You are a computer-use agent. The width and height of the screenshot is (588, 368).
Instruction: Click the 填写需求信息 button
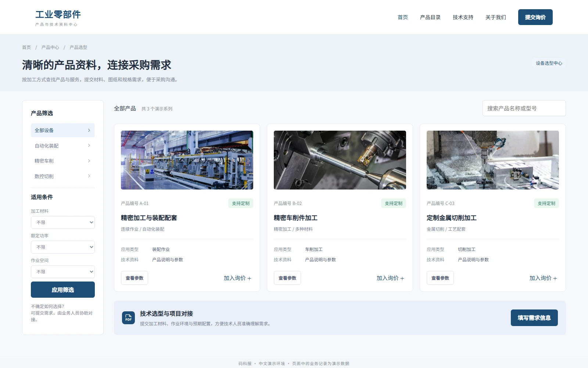(x=534, y=318)
